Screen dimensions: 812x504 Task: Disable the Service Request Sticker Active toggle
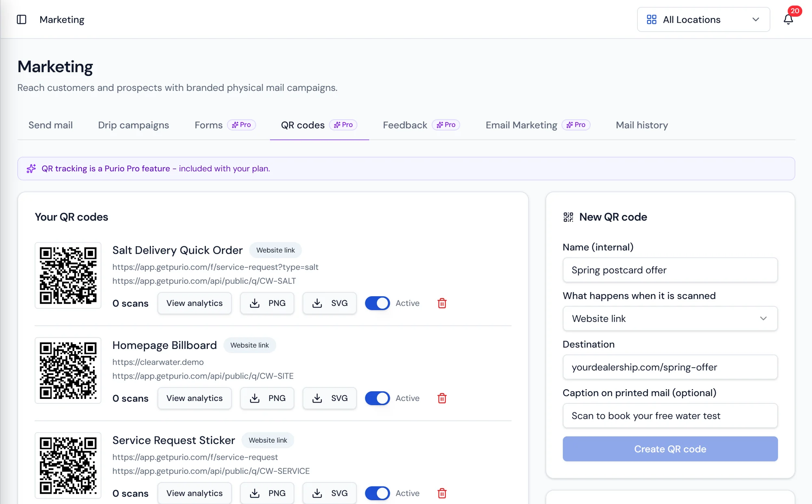377,493
